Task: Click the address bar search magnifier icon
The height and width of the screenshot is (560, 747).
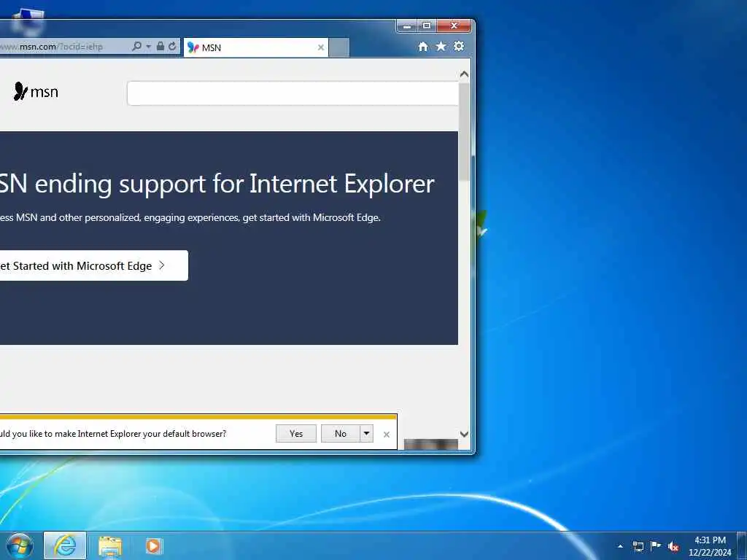Action: pos(136,46)
